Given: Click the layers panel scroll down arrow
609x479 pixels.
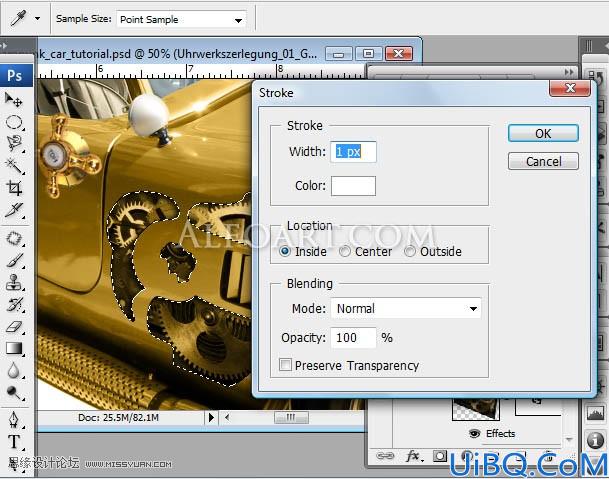Looking at the screenshot, I should coord(569,439).
